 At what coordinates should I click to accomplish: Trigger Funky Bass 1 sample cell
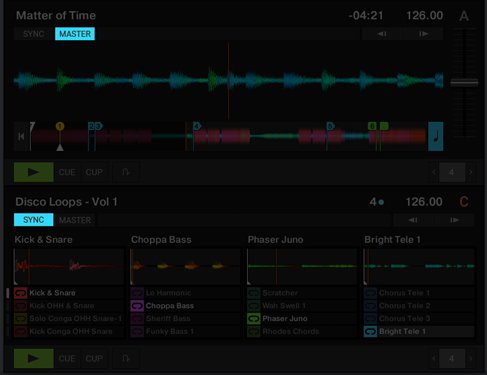(x=185, y=331)
